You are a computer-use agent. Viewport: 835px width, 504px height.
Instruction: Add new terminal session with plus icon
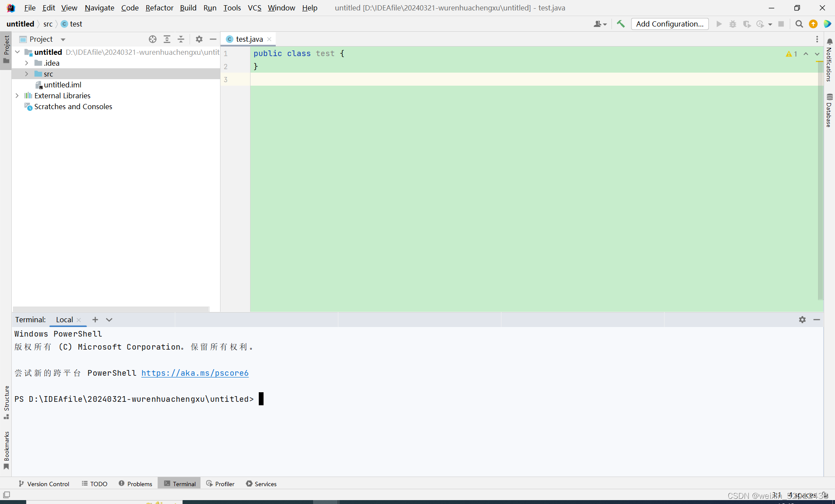tap(95, 320)
